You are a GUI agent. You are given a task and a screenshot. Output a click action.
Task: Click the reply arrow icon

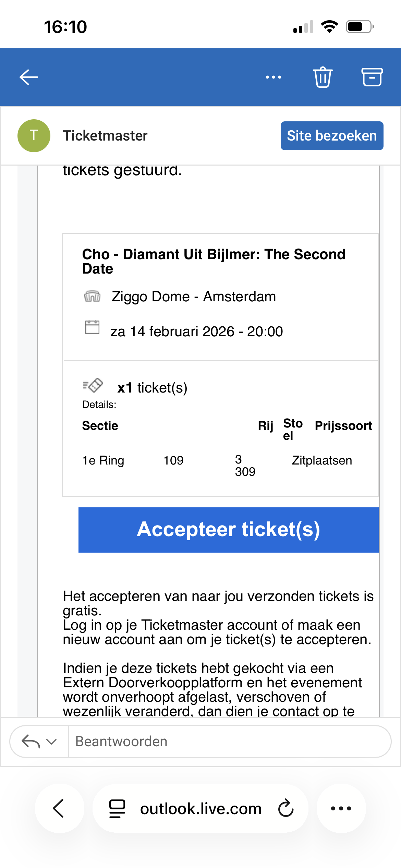tap(31, 742)
